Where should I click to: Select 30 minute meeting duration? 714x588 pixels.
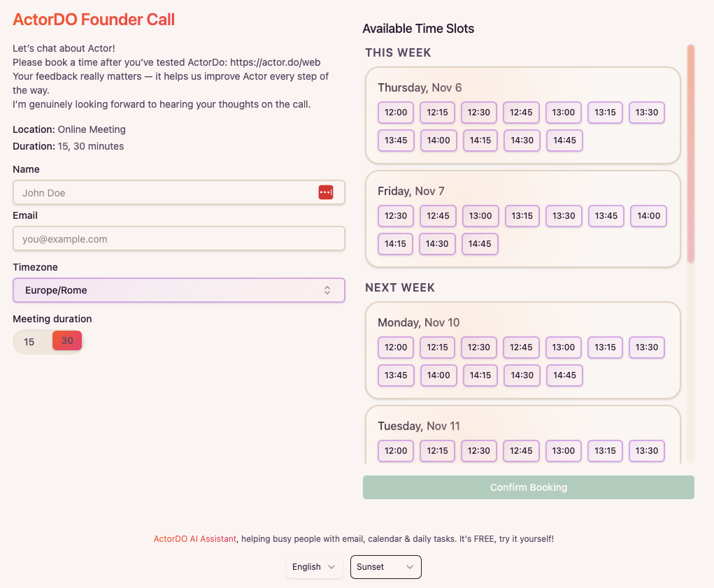67,340
